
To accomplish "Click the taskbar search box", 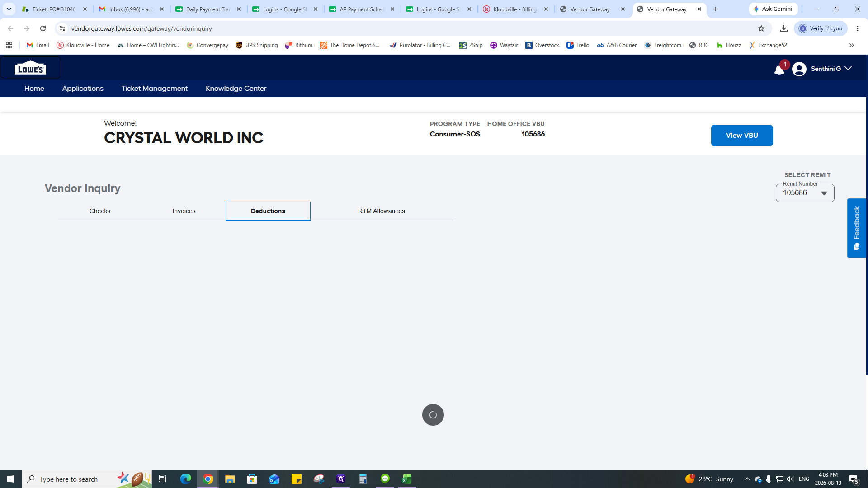I will point(87,479).
